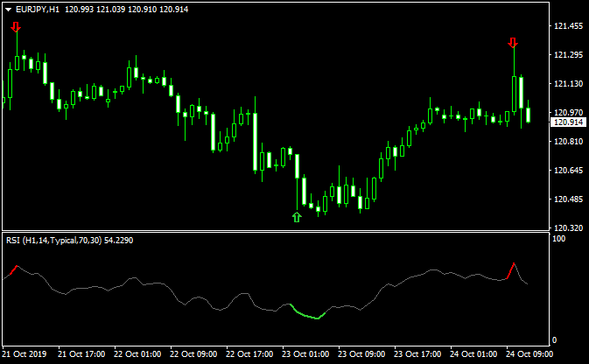
Task: Click the time label 21 Oct 17:00
Action: pos(81,354)
